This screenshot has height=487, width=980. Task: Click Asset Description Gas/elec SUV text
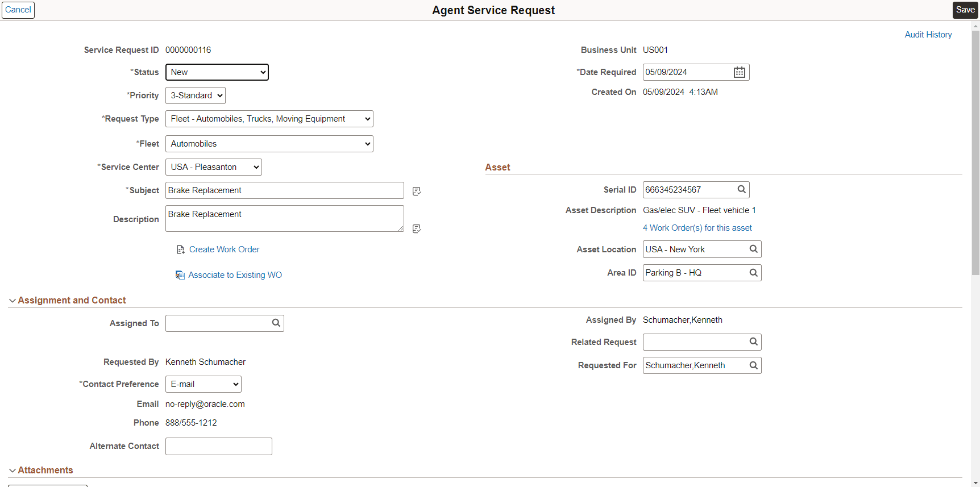coord(699,210)
